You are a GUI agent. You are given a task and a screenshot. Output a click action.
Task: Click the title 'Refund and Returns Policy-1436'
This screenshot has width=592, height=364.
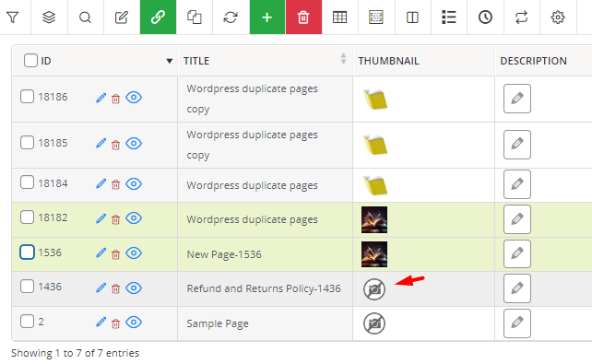(264, 288)
